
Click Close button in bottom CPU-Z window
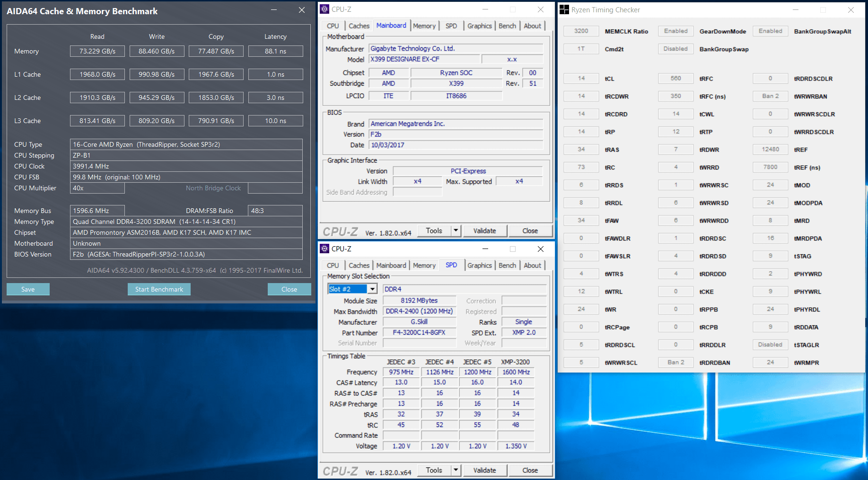(x=530, y=470)
